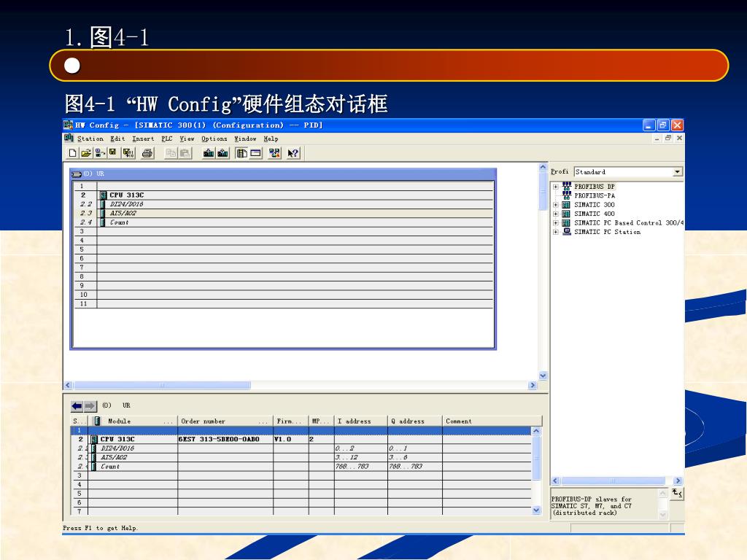The width and height of the screenshot is (747, 560).
Task: Click the module table scroll-down arrow
Action: click(x=536, y=510)
